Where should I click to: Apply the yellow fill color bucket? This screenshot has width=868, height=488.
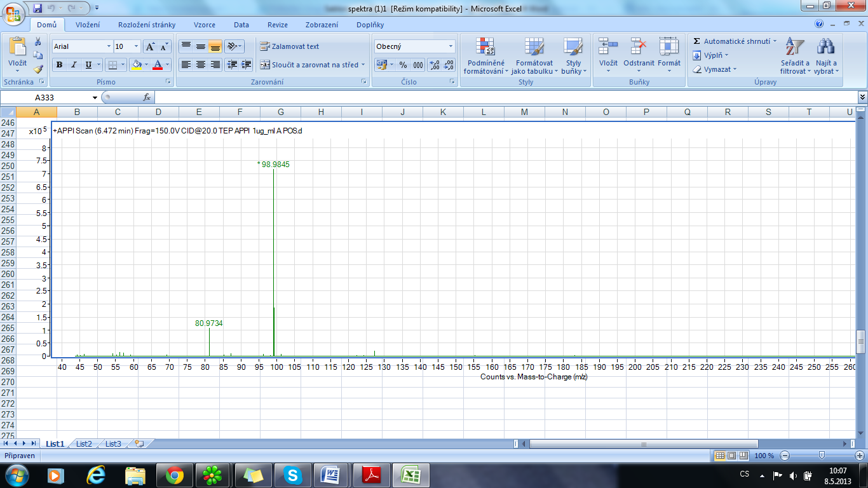[x=136, y=65]
